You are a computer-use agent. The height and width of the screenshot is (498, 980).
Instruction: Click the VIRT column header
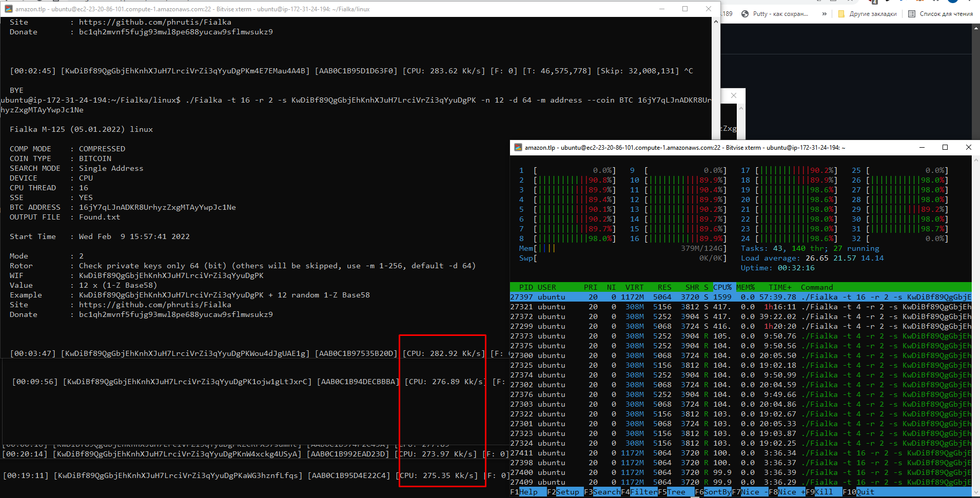[x=635, y=287]
